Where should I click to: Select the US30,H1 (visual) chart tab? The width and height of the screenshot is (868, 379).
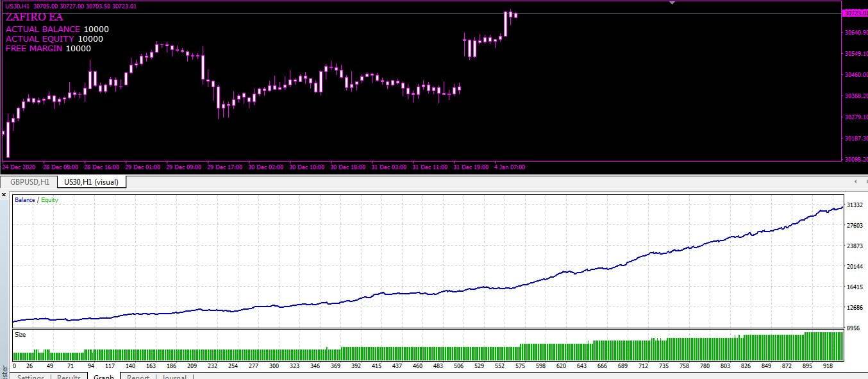coord(92,182)
